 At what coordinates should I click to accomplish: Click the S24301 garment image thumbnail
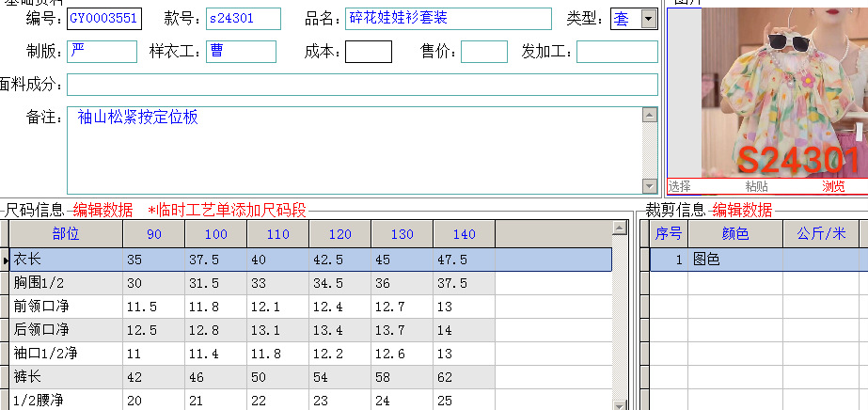(784, 93)
